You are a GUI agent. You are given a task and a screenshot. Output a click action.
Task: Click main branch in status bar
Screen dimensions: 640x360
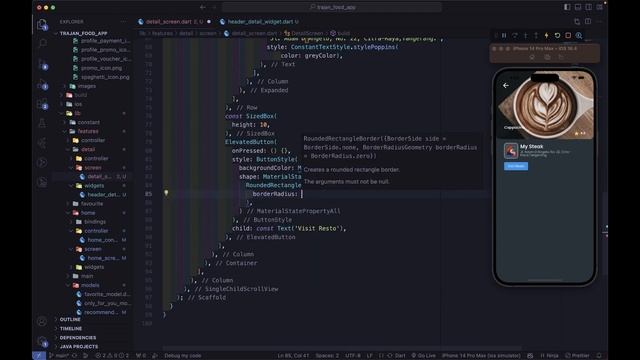pyautogui.click(x=58, y=356)
